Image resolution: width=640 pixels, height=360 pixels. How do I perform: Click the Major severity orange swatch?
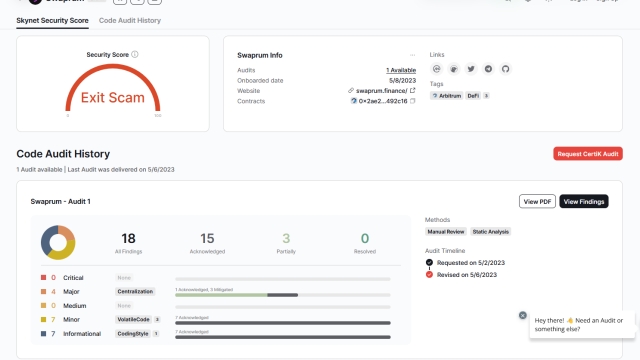(43, 291)
